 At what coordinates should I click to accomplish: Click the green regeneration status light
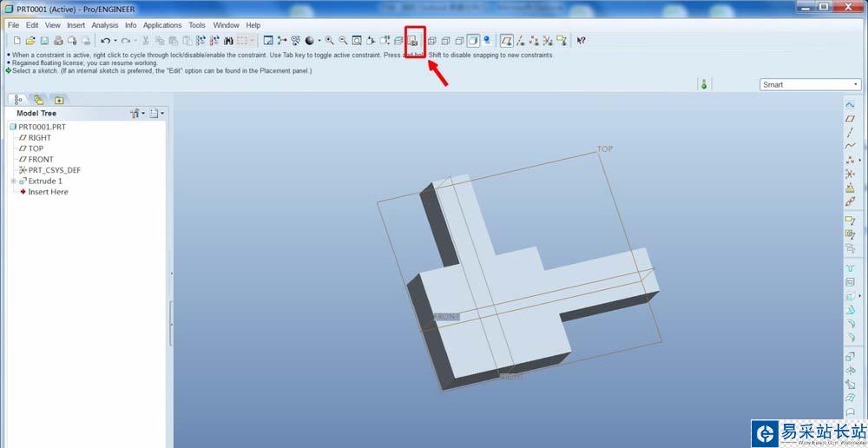pos(704,85)
